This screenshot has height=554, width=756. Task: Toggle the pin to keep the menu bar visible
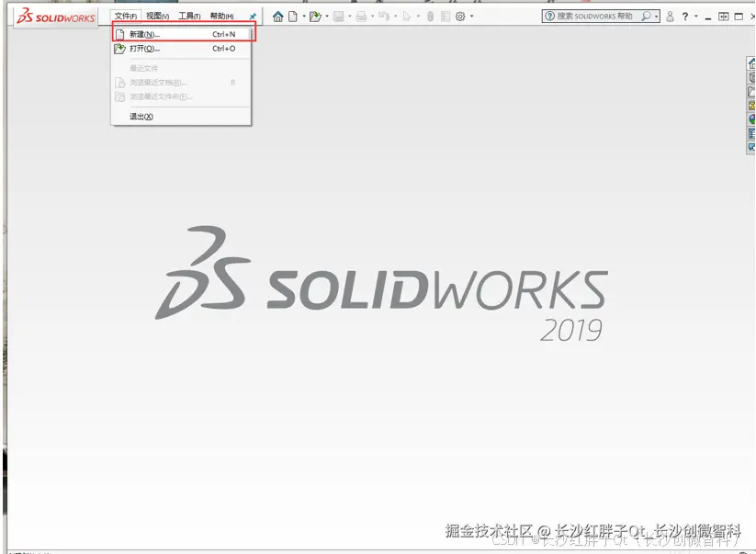click(254, 16)
